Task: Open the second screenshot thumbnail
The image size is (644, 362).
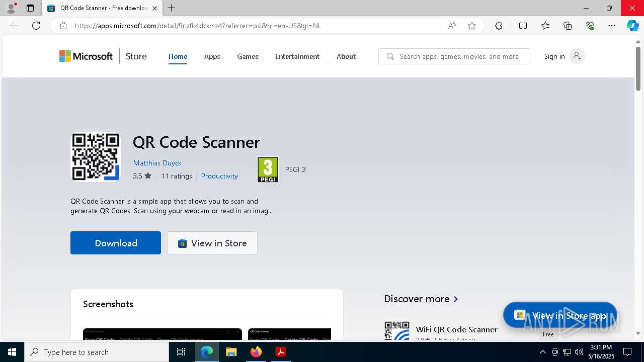Action: 290,334
